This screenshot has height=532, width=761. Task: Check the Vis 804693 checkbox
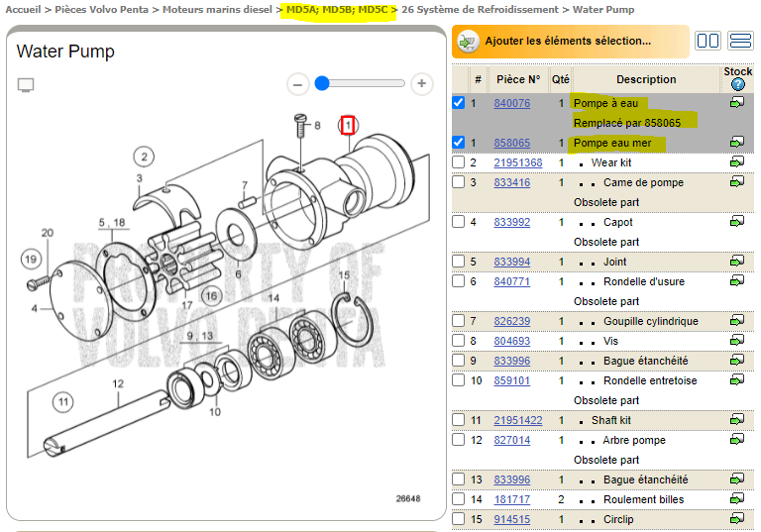[x=458, y=341]
